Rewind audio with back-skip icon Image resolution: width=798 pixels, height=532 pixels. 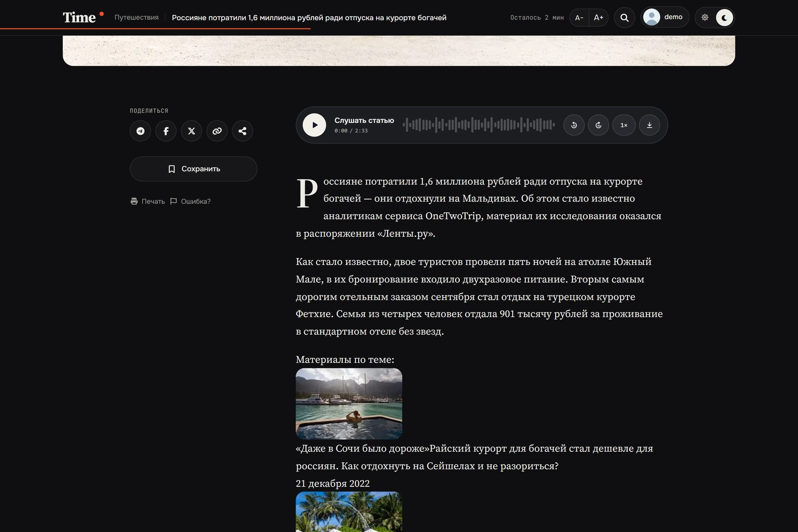pos(574,125)
